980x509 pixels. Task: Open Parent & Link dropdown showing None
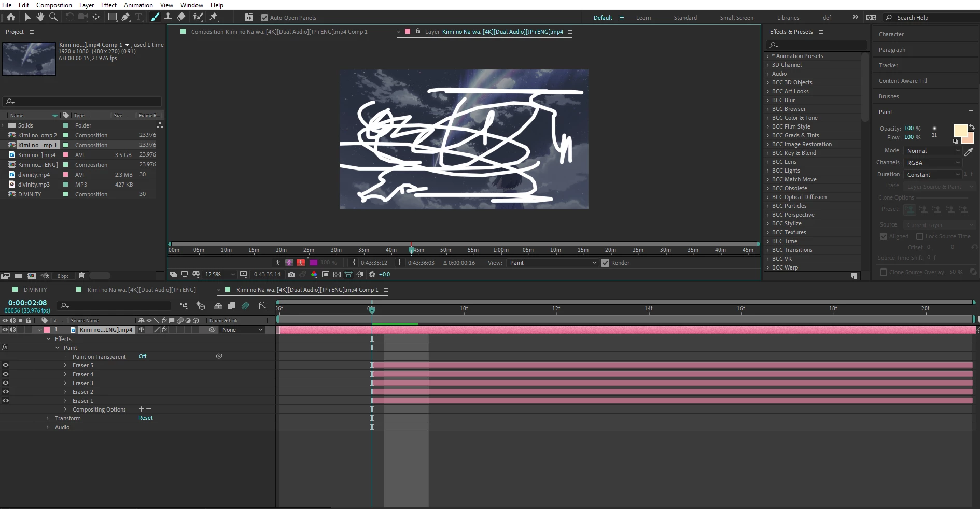point(242,330)
